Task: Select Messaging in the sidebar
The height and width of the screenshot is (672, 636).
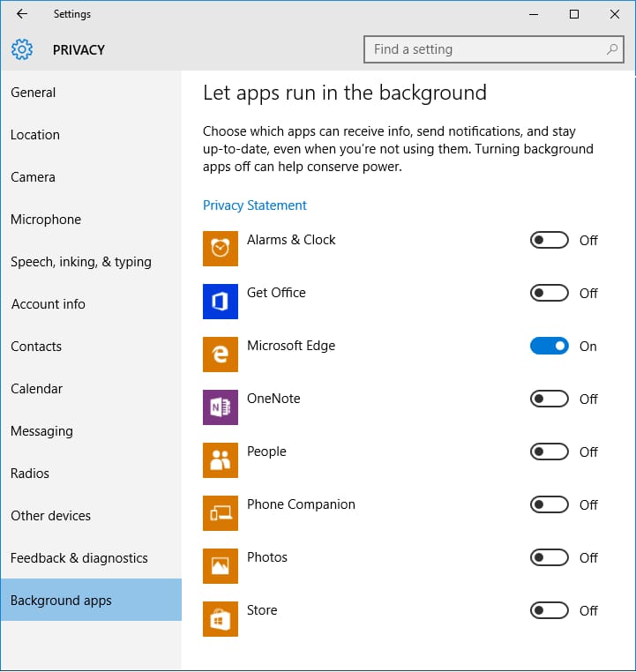Action: 91,431
